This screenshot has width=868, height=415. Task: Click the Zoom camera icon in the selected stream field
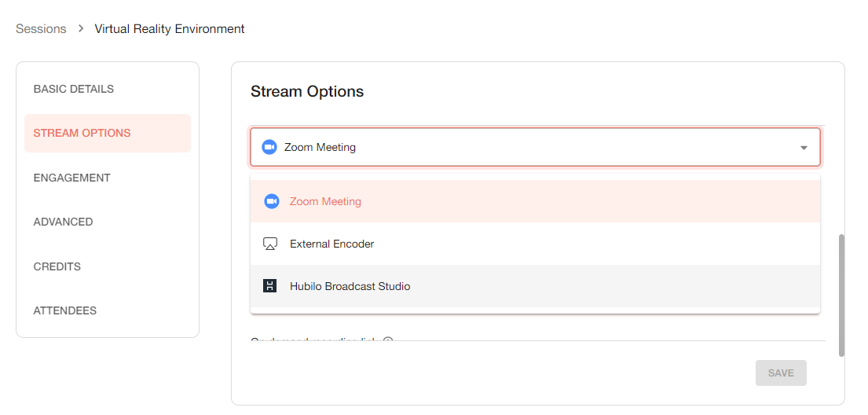269,147
